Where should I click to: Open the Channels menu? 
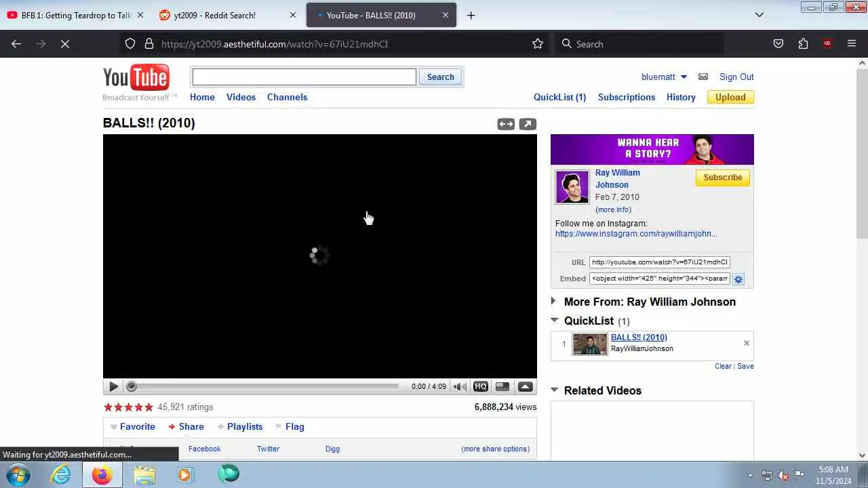(287, 97)
